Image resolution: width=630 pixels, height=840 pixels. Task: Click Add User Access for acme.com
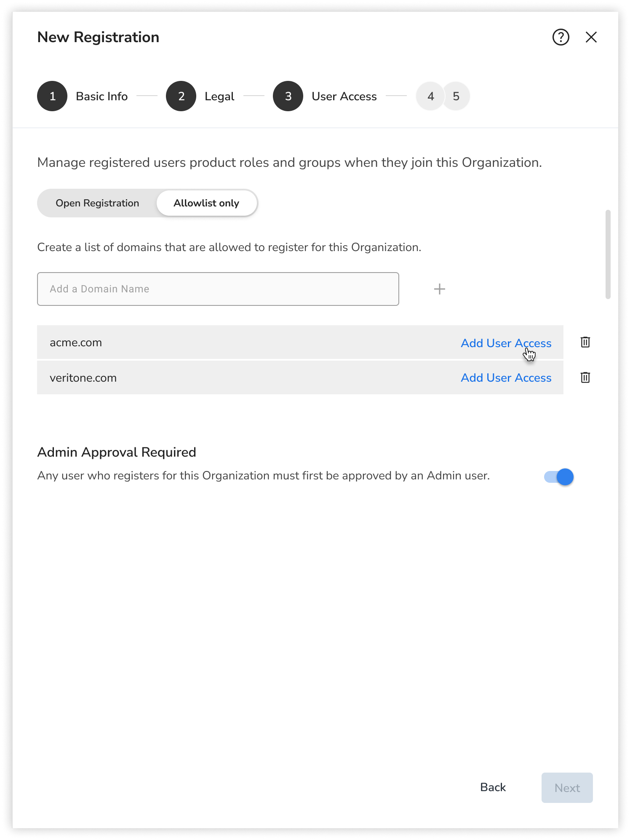506,343
